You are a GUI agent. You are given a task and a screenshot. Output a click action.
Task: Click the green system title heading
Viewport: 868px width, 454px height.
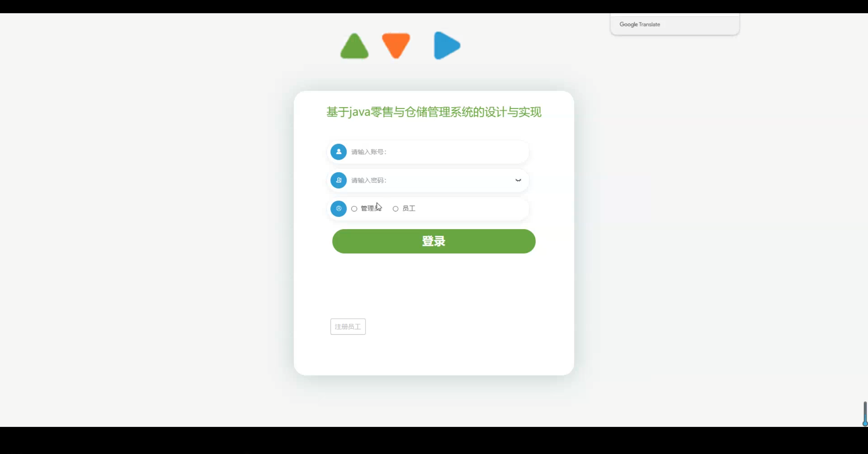(434, 112)
